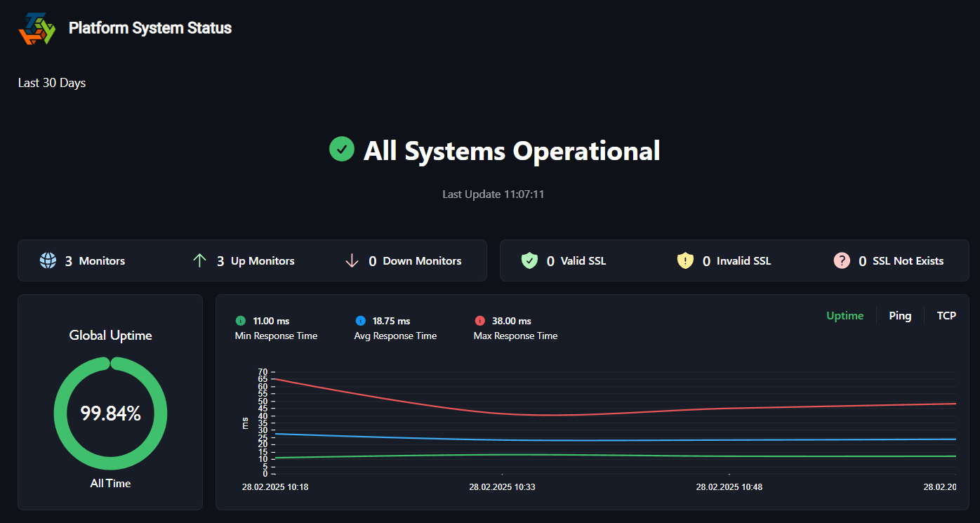Click the green All Systems Operational checkmark

342,150
